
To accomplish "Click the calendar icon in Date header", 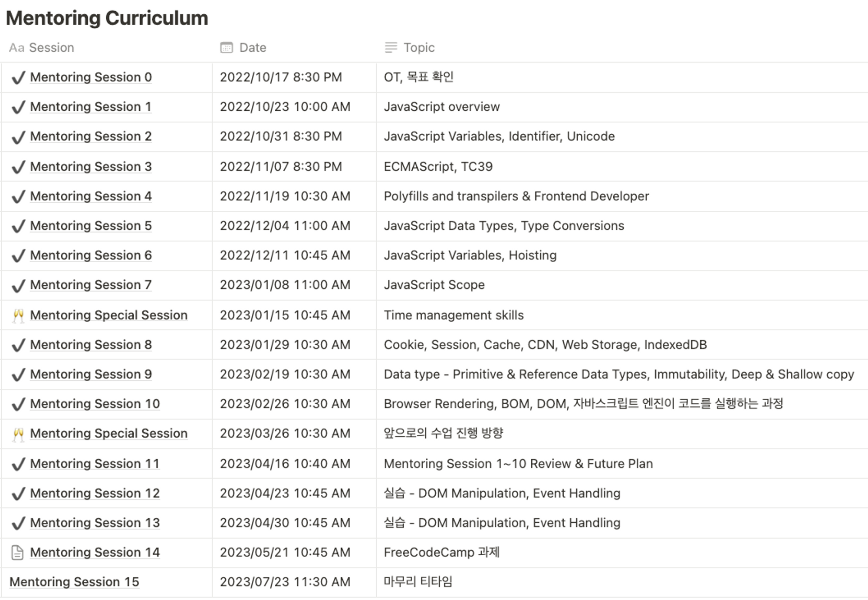I will coord(227,47).
